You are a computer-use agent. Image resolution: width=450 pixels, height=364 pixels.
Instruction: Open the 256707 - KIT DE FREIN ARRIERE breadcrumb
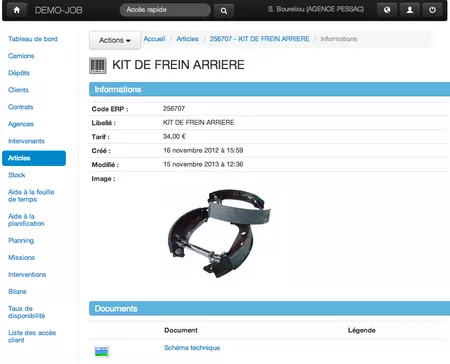coord(259,39)
